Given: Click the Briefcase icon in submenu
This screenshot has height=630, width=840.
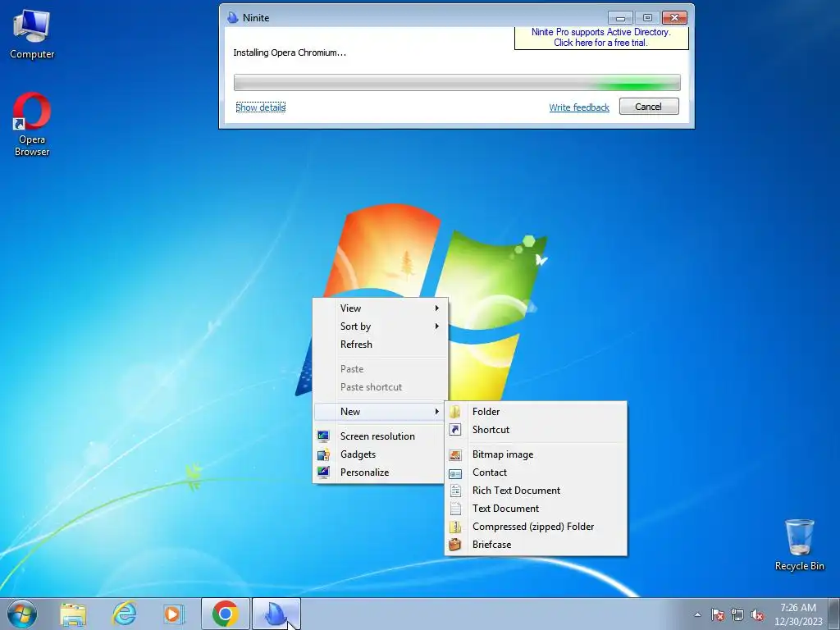Looking at the screenshot, I should pyautogui.click(x=455, y=545).
